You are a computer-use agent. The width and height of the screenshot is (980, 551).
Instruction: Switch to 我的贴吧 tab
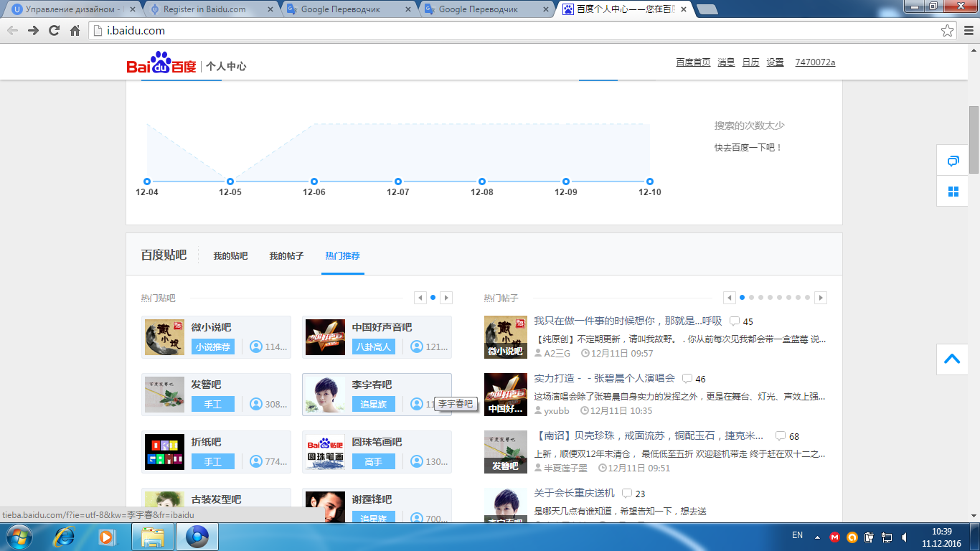pyautogui.click(x=230, y=255)
